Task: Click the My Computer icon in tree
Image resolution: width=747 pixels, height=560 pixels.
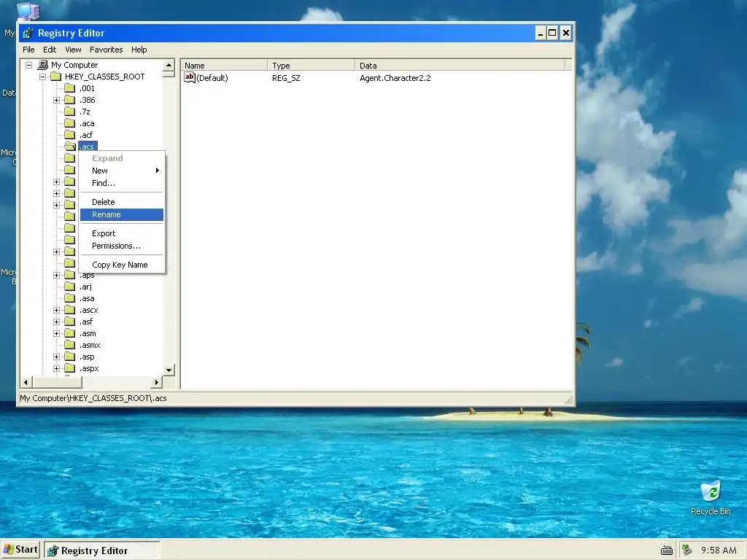Action: pyautogui.click(x=43, y=65)
